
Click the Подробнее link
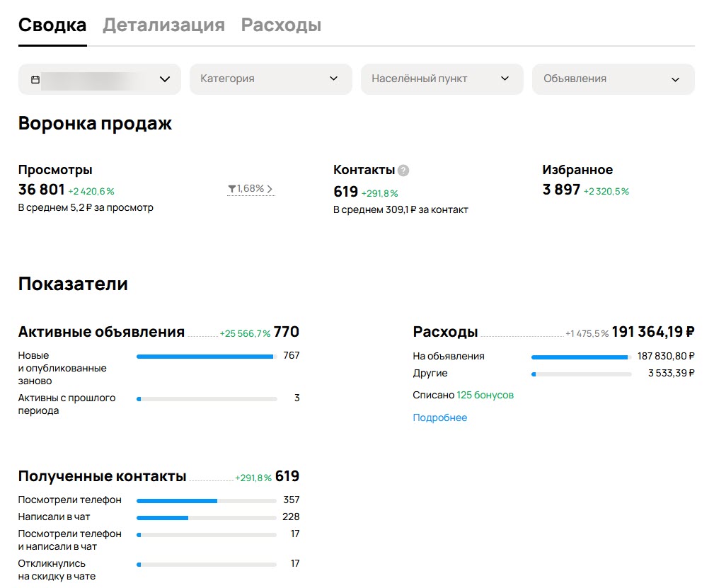pyautogui.click(x=439, y=417)
